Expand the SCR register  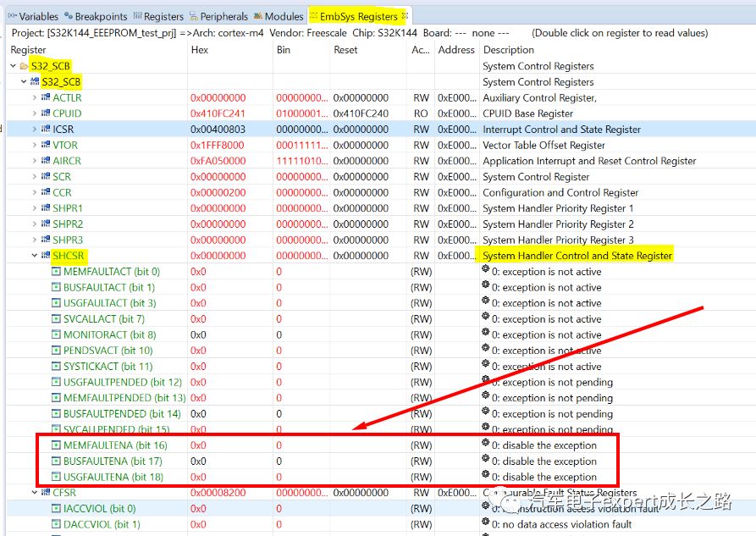click(34, 177)
